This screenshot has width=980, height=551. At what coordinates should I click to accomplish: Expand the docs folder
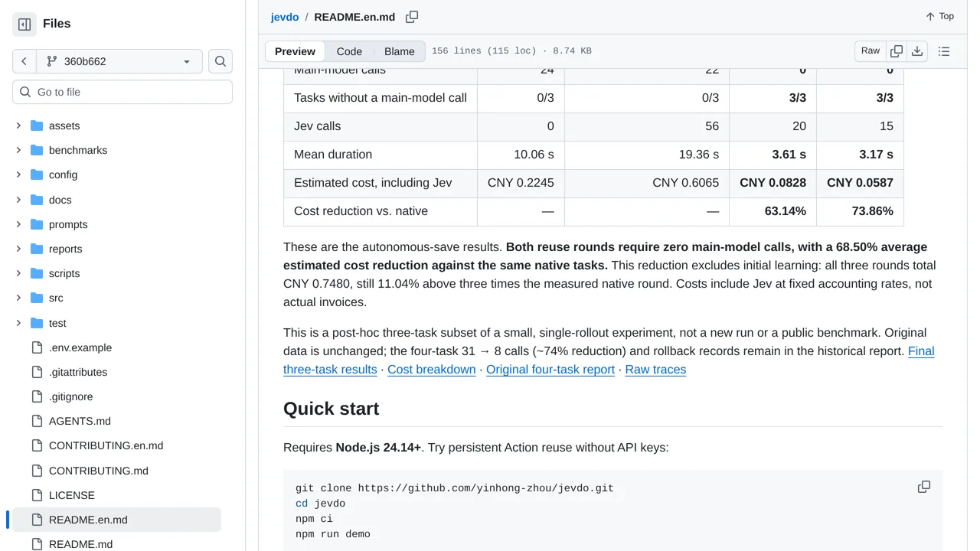click(18, 200)
